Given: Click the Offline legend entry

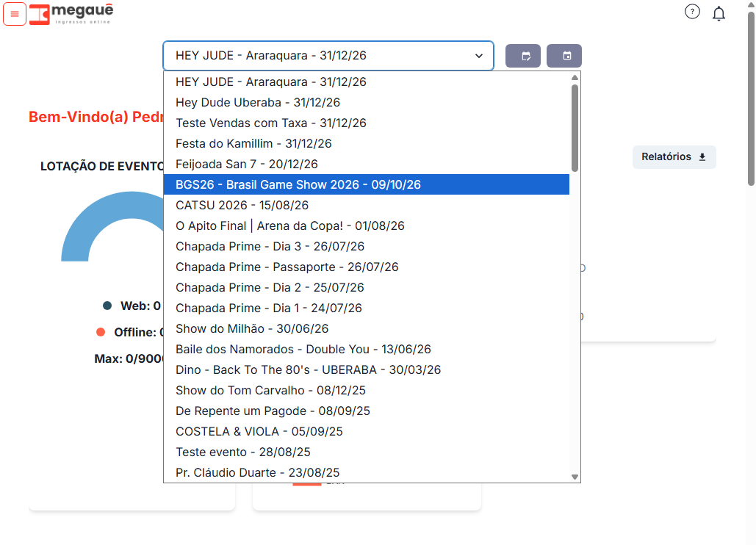Looking at the screenshot, I should pyautogui.click(x=130, y=332).
